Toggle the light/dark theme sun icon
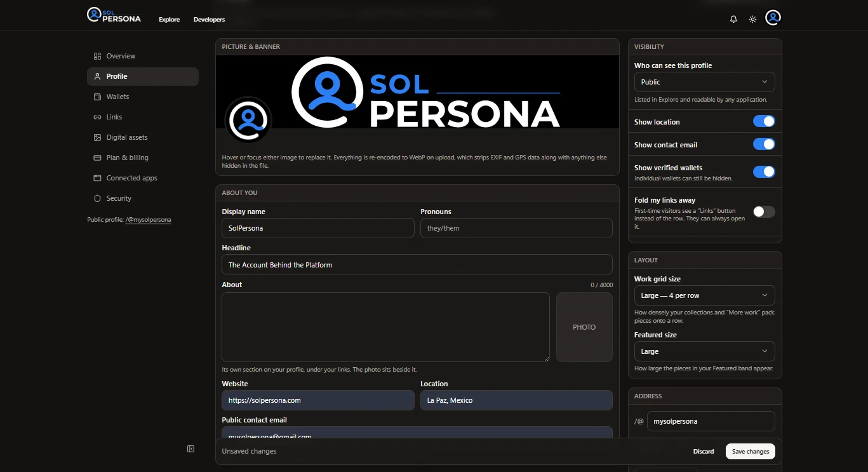This screenshot has width=868, height=472. pos(752,19)
